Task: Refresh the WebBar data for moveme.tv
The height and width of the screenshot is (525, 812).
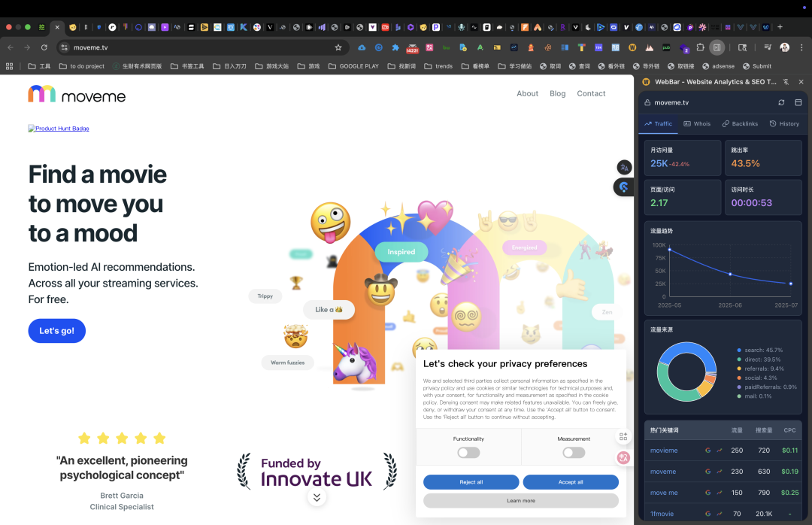Action: (781, 102)
